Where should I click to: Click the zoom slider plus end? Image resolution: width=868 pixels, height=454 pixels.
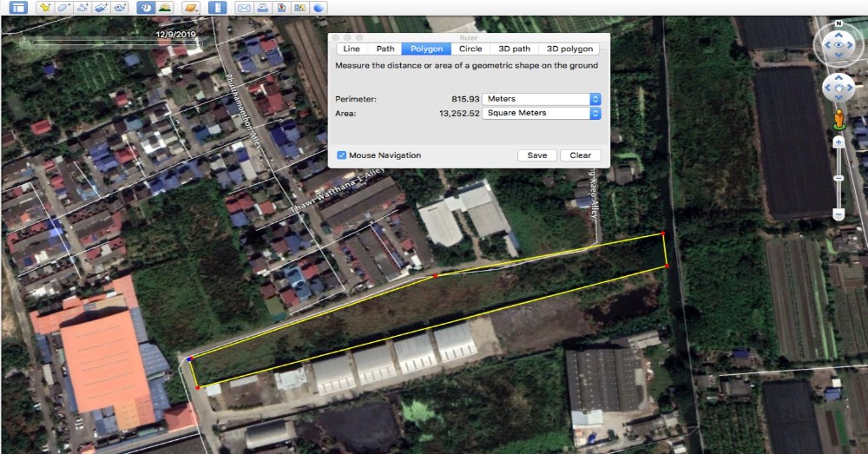(838, 141)
